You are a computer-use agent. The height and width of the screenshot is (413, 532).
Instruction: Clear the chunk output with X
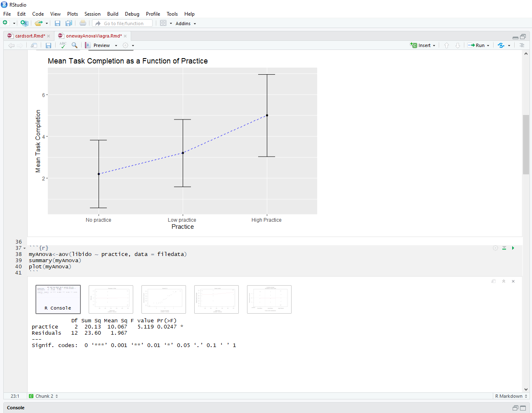(513, 281)
